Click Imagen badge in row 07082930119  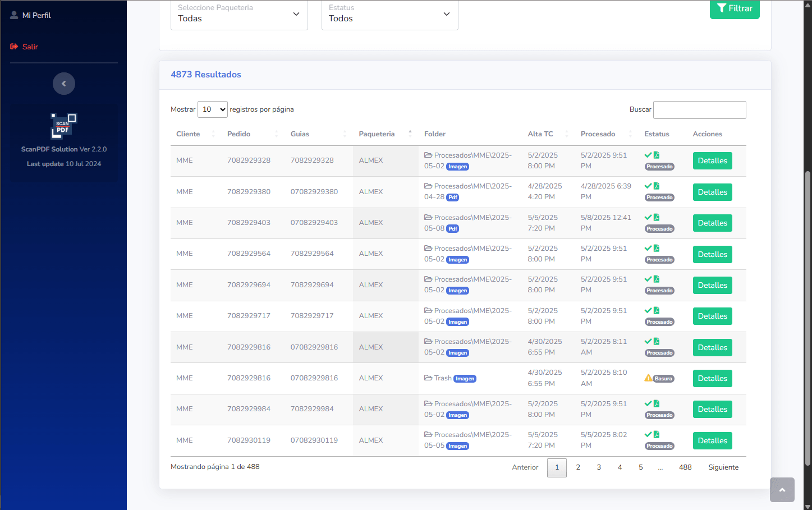point(457,446)
